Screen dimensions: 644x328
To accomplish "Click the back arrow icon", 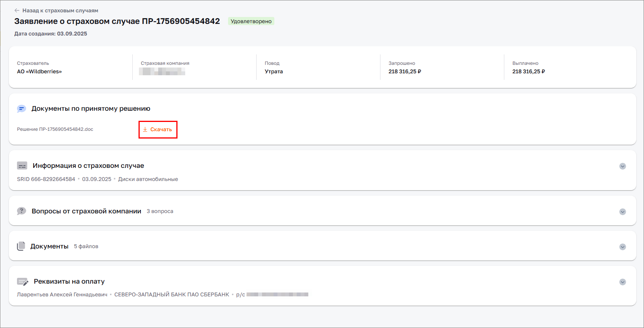I will pyautogui.click(x=17, y=10).
